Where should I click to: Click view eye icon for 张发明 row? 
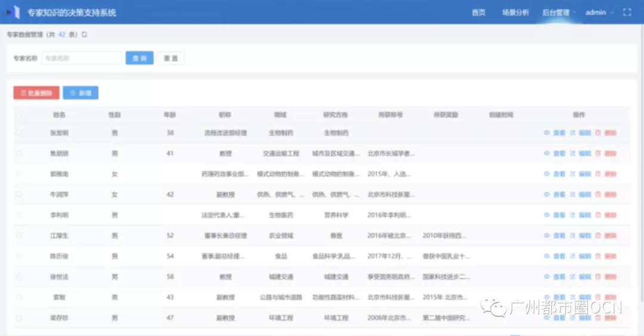546,133
